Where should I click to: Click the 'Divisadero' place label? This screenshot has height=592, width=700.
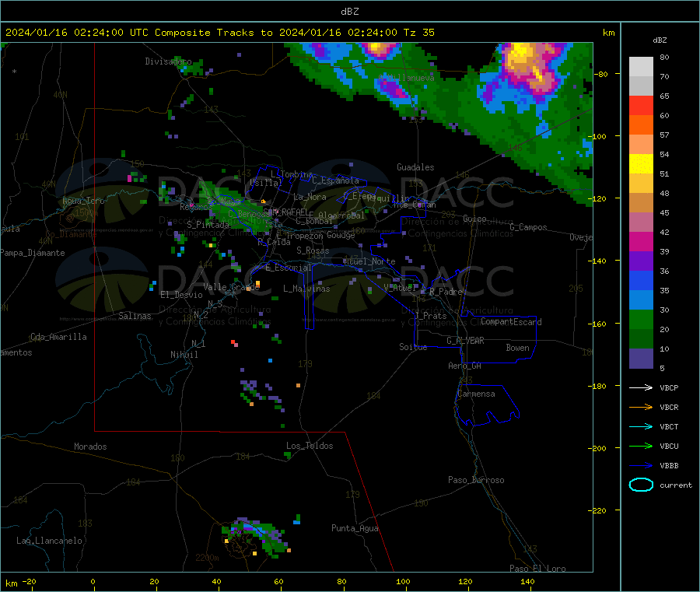click(x=168, y=61)
